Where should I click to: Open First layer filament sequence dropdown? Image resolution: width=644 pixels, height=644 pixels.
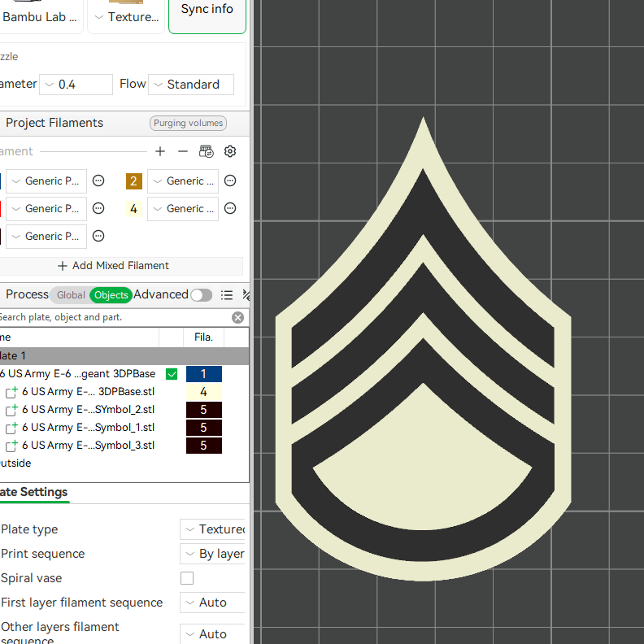[212, 603]
